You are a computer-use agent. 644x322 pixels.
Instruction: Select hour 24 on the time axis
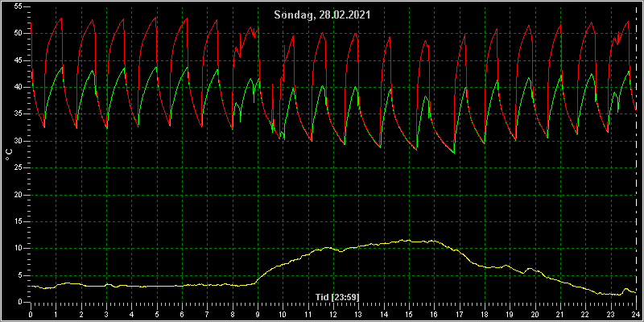click(636, 315)
